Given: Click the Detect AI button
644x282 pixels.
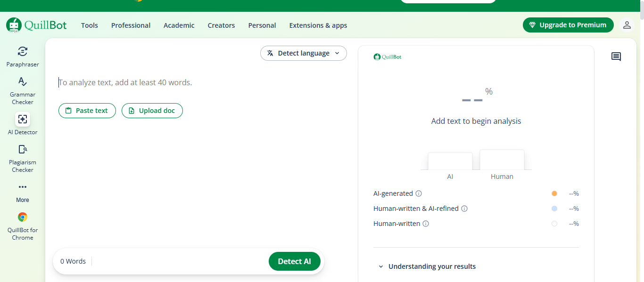Looking at the screenshot, I should (294, 261).
